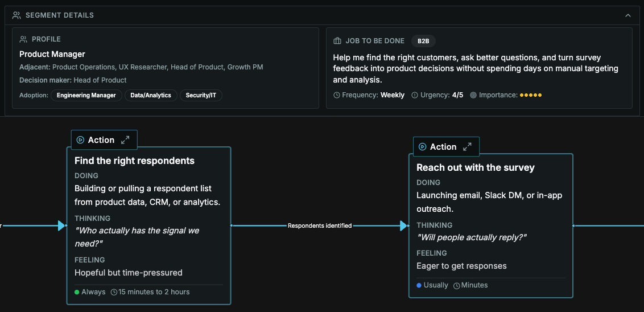Click the Urgency 4/5 value
Viewport: 644px width, 312px height.
[457, 96]
